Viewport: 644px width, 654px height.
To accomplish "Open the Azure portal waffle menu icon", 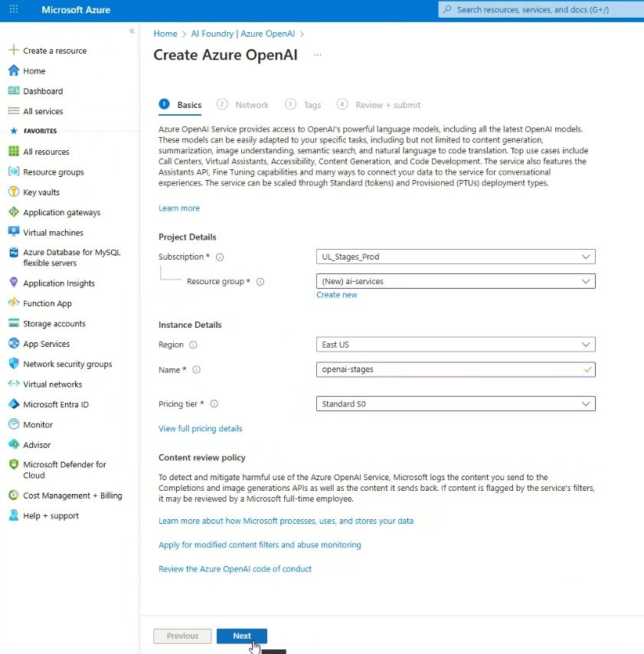I will 14,10.
